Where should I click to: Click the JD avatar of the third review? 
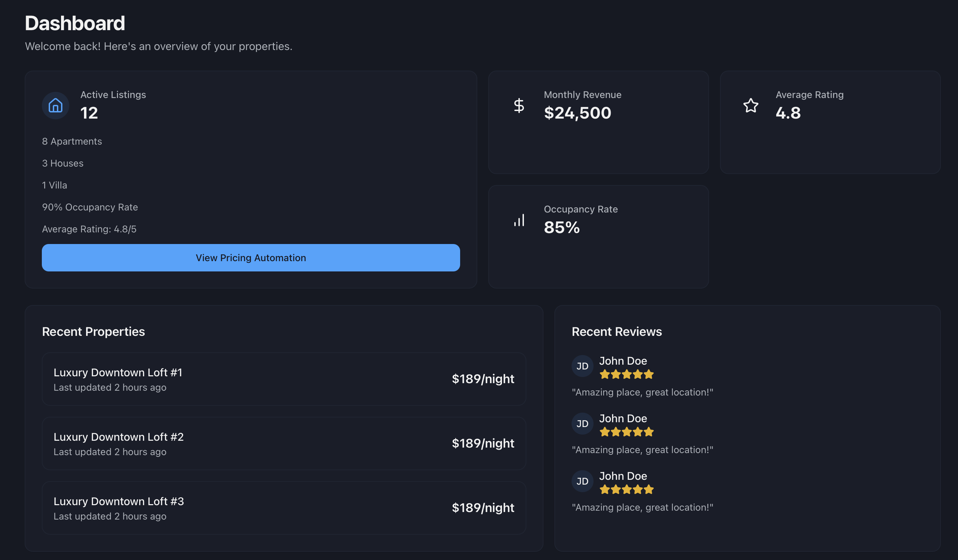(x=582, y=481)
